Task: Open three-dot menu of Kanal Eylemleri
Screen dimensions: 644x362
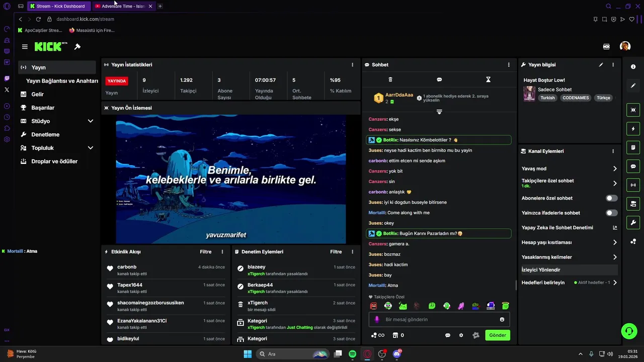Action: click(613, 151)
